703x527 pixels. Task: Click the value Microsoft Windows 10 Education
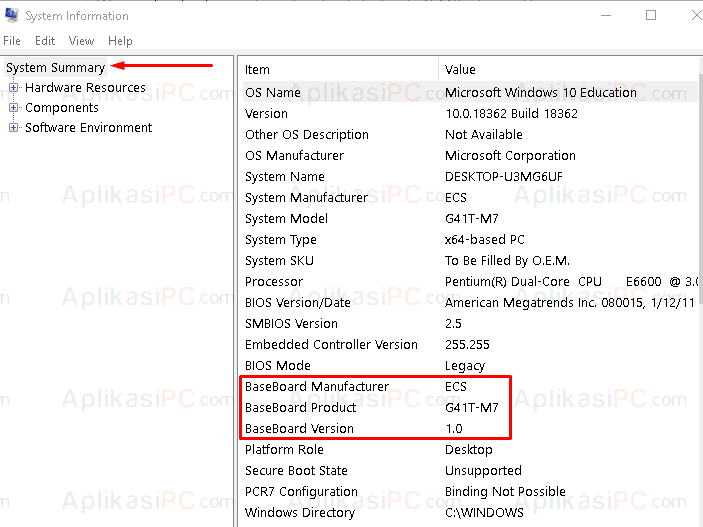(x=541, y=92)
